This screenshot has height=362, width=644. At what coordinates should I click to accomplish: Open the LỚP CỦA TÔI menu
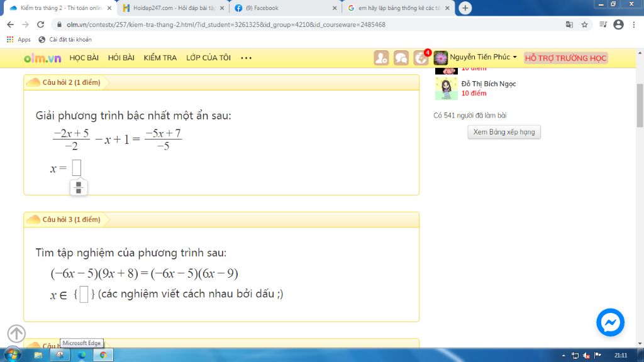[208, 58]
